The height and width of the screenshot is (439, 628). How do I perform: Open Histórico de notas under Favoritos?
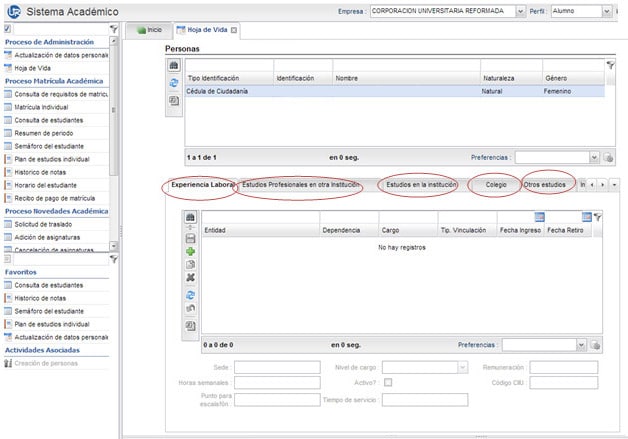click(x=56, y=298)
